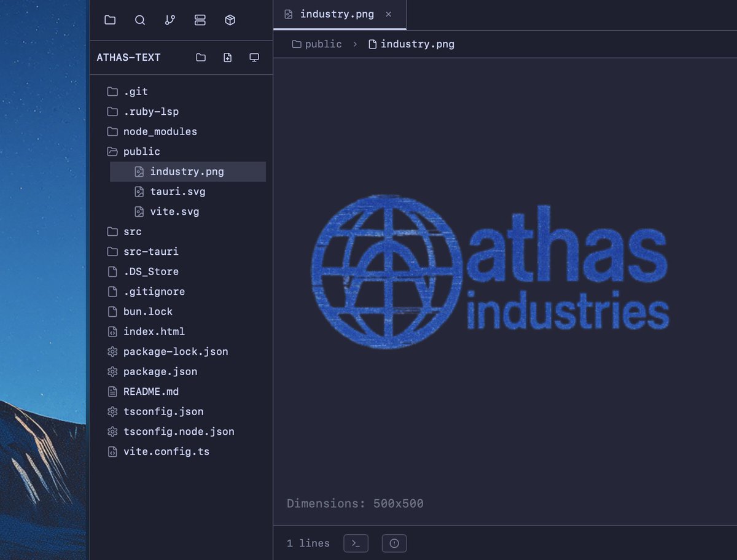Expand the src folder
Image resolution: width=737 pixels, height=560 pixels.
tap(133, 231)
